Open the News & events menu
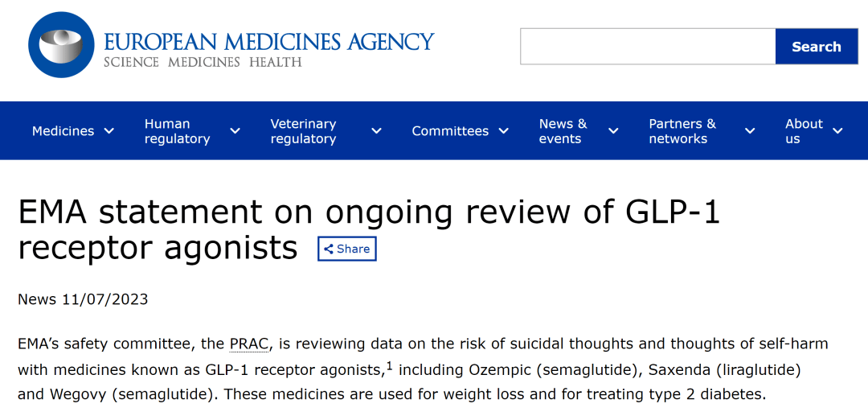868x416 pixels. pyautogui.click(x=563, y=131)
